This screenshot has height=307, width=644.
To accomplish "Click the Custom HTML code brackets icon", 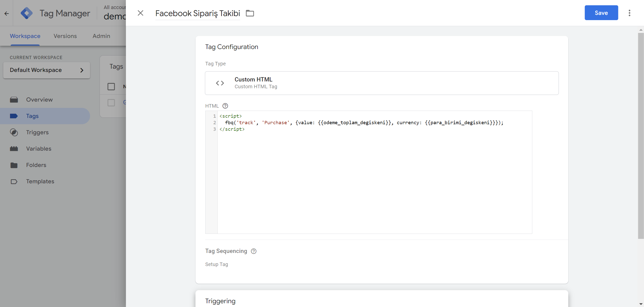I will pos(220,83).
